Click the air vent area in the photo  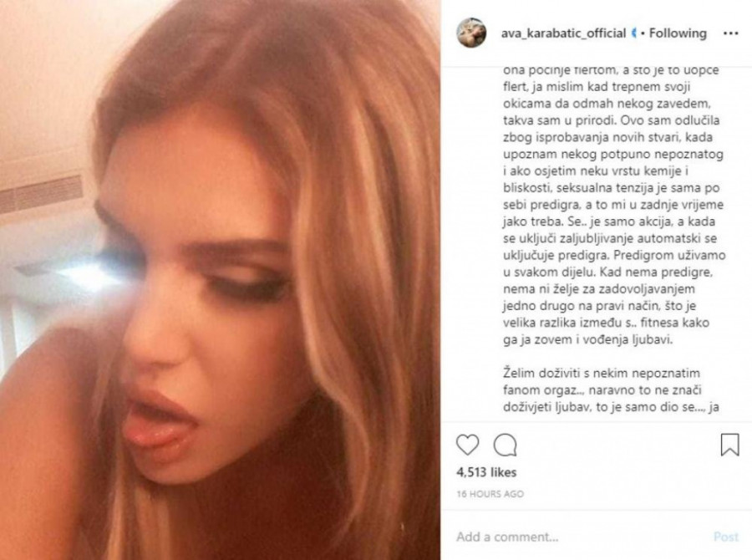click(41, 195)
